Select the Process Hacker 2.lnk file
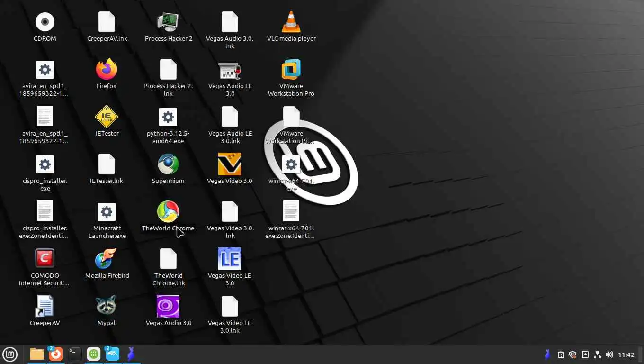This screenshot has width=644, height=364. (168, 69)
